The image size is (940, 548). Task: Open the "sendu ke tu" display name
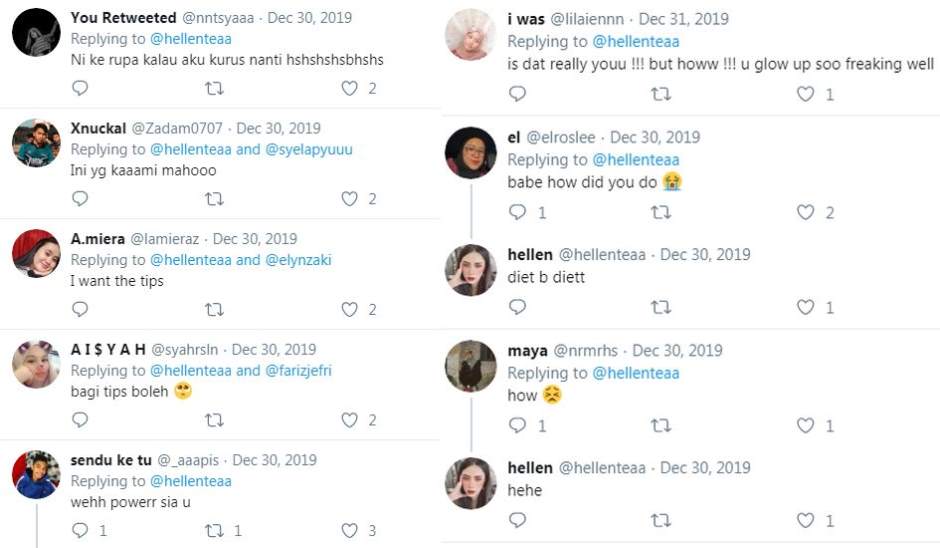[110, 460]
